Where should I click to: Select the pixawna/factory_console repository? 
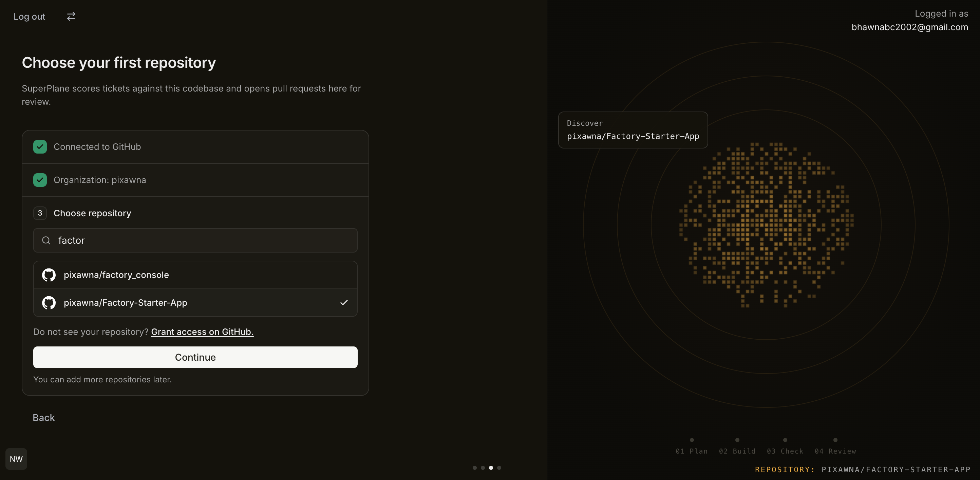195,275
